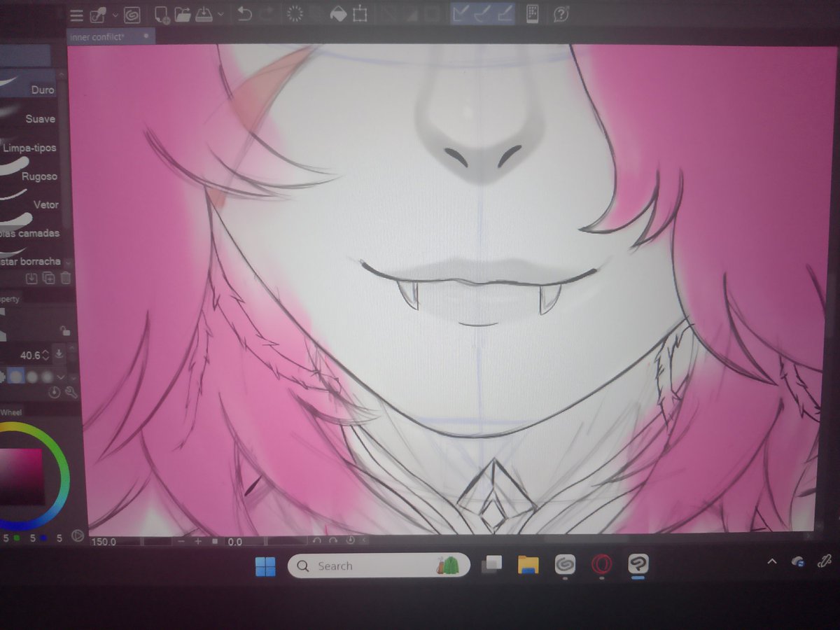840x630 pixels.
Task: Expand the save options dropdown arrow
Action: [x=221, y=14]
